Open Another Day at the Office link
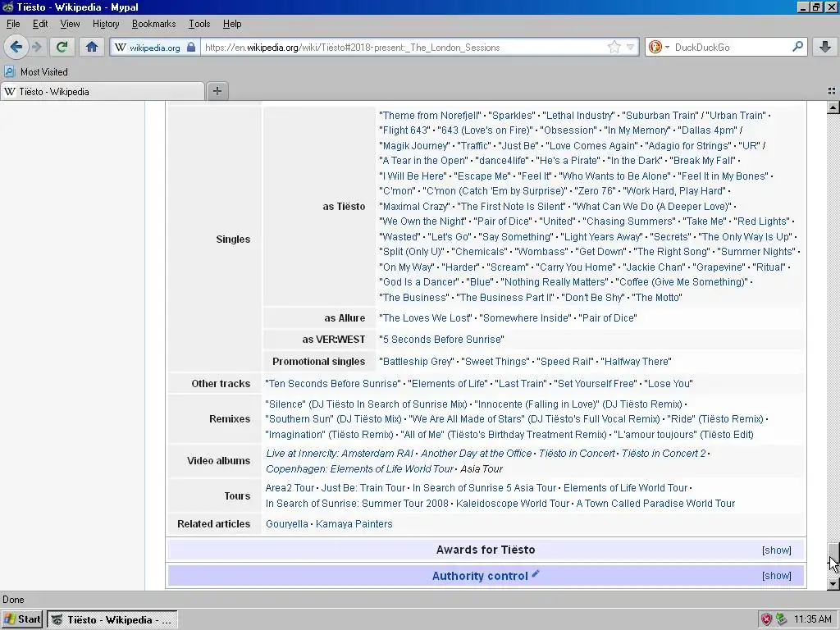840x630 pixels. (477, 453)
